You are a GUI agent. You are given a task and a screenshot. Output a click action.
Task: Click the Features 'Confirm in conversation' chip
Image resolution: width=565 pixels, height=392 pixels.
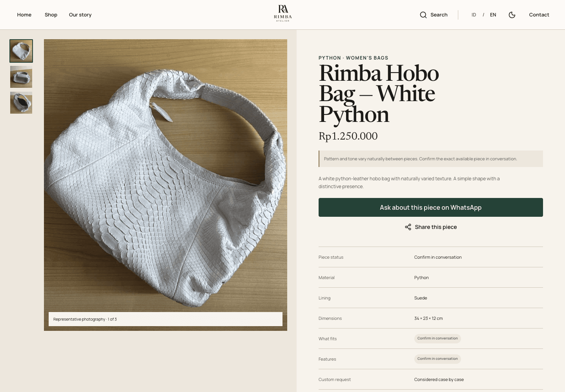pyautogui.click(x=437, y=359)
